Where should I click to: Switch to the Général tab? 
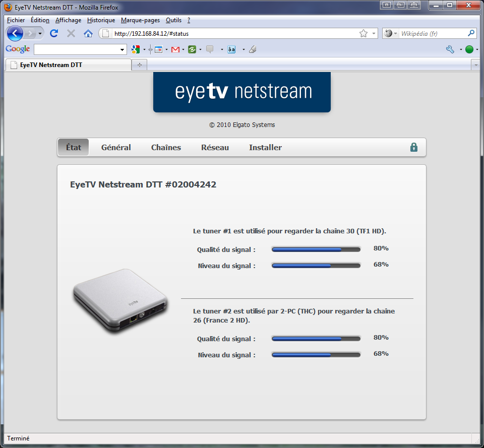pyautogui.click(x=116, y=147)
